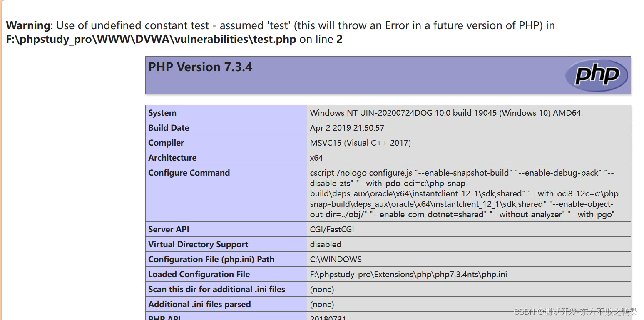Click the Windows NT system value cell
The height and width of the screenshot is (320, 644).
(445, 113)
